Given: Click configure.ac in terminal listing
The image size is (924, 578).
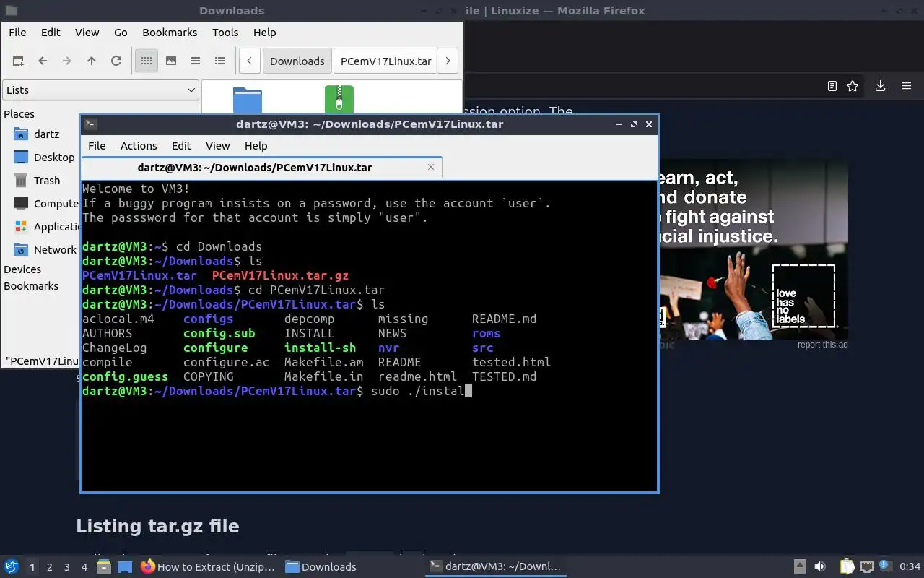Looking at the screenshot, I should 226,362.
